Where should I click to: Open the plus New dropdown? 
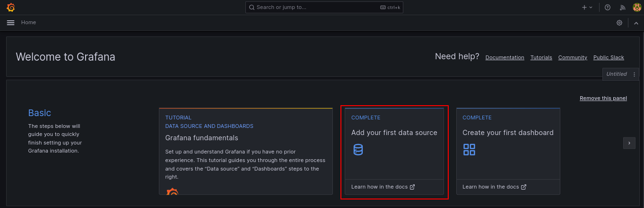click(587, 7)
